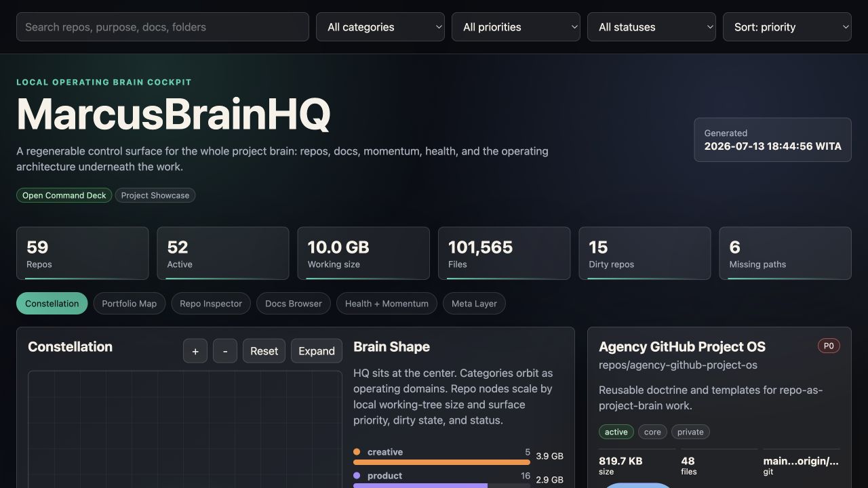
Task: Switch to the Repo Inspector tab
Action: 211,304
